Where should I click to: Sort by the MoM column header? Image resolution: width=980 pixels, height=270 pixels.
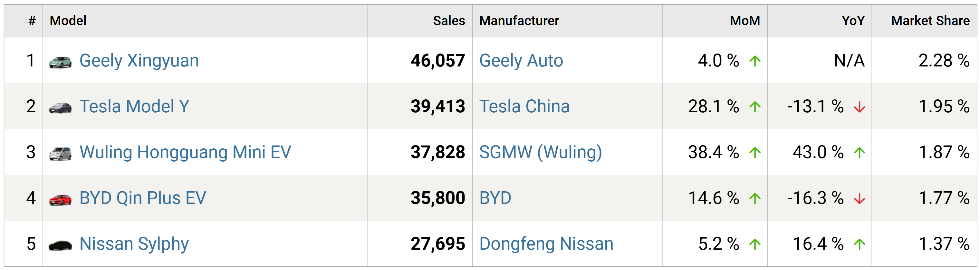[x=745, y=21]
